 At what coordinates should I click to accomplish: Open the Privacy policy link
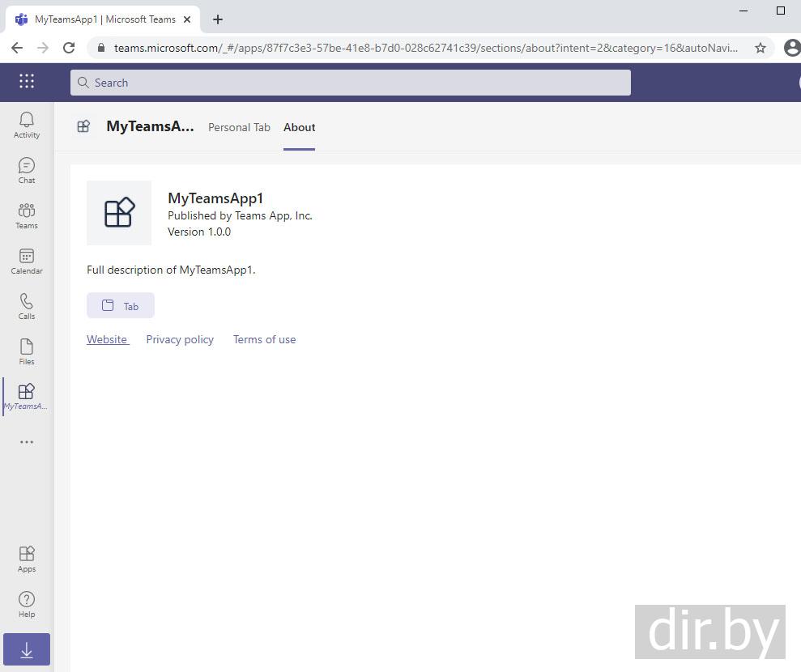180,339
